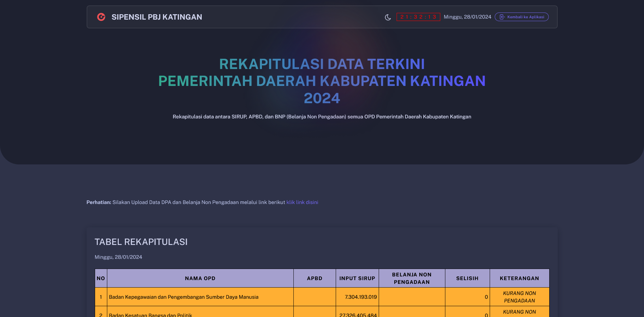Click the 7.304.193.019 Input SIRUP value
Viewport: 644px width, 317px height.
pyautogui.click(x=361, y=297)
